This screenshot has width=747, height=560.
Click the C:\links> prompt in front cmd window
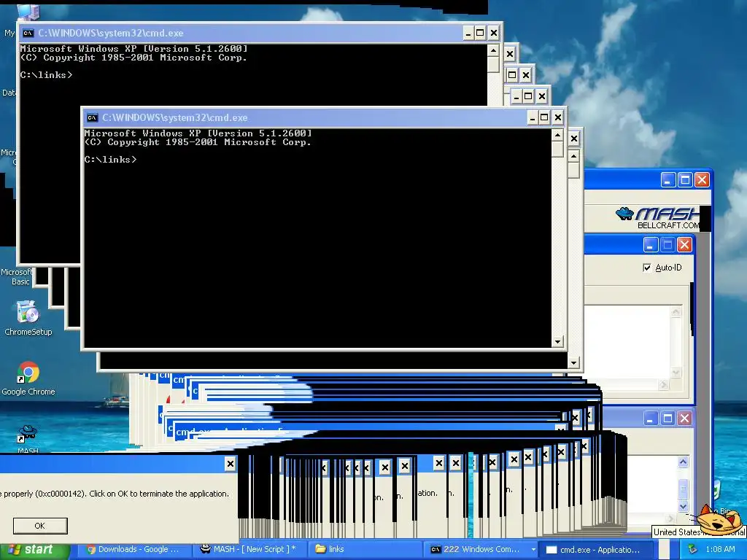pos(111,160)
